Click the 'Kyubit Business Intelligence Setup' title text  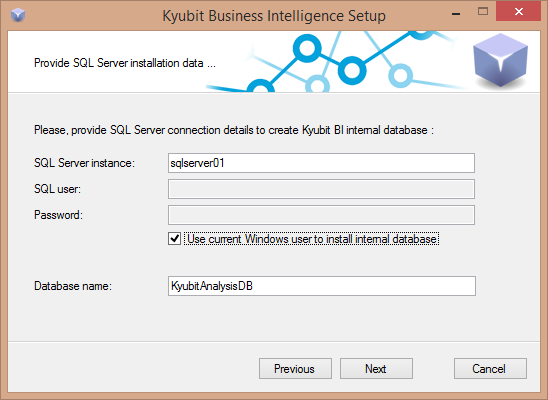pyautogui.click(x=274, y=16)
